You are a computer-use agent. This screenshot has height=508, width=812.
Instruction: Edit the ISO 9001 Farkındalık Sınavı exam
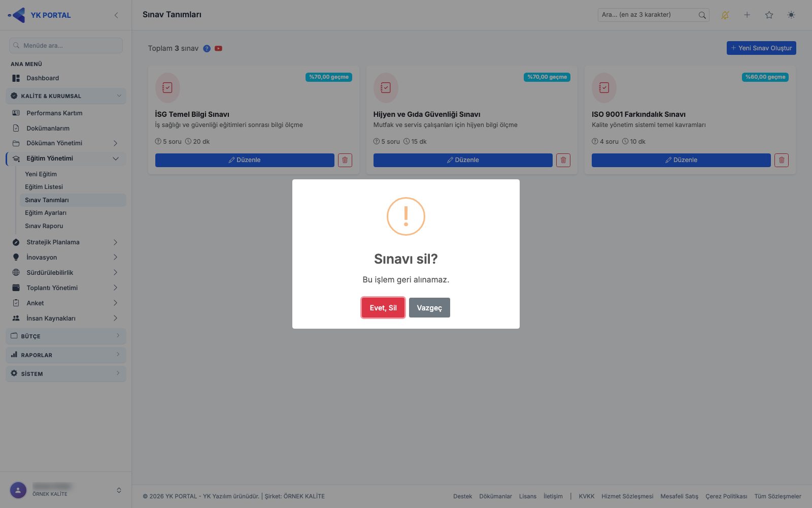[x=681, y=160]
